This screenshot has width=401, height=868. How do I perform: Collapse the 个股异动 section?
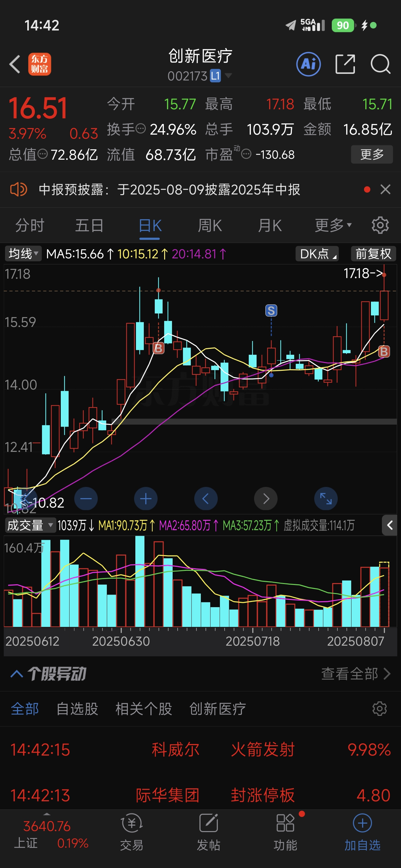17,674
